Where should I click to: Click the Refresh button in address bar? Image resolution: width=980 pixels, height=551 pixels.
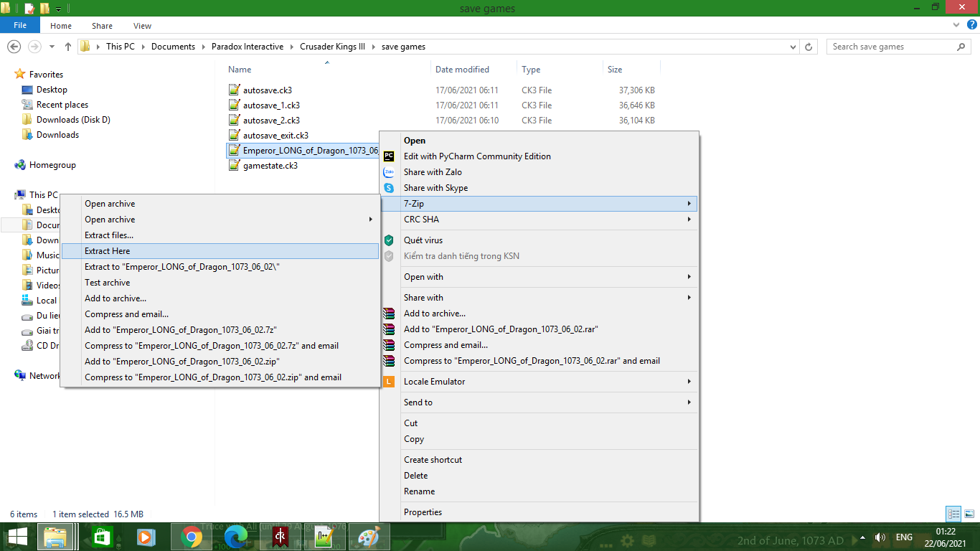[x=809, y=47]
